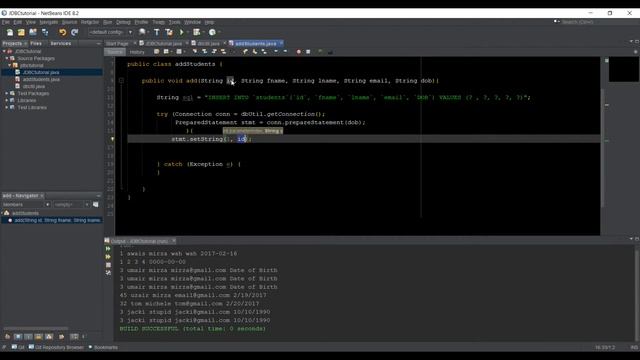Select the add method in Navigator

53,220
